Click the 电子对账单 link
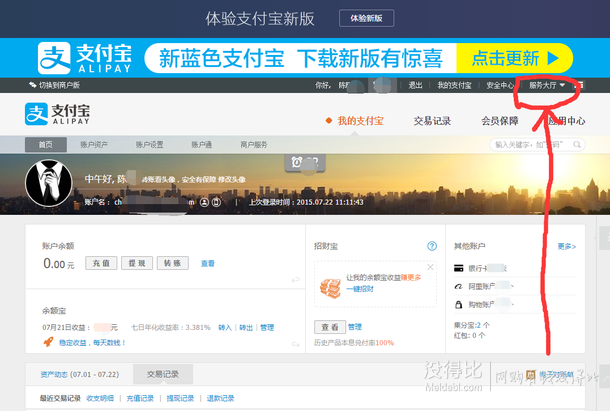The height and width of the screenshot is (411, 610). 556,375
